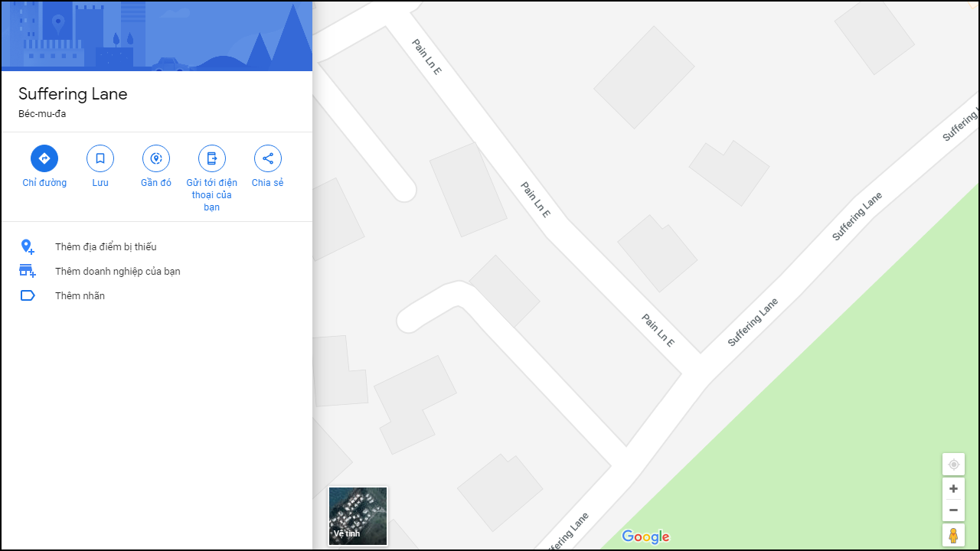This screenshot has width=980, height=551.
Task: Open Gần đó nearby search icon
Action: [x=155, y=158]
